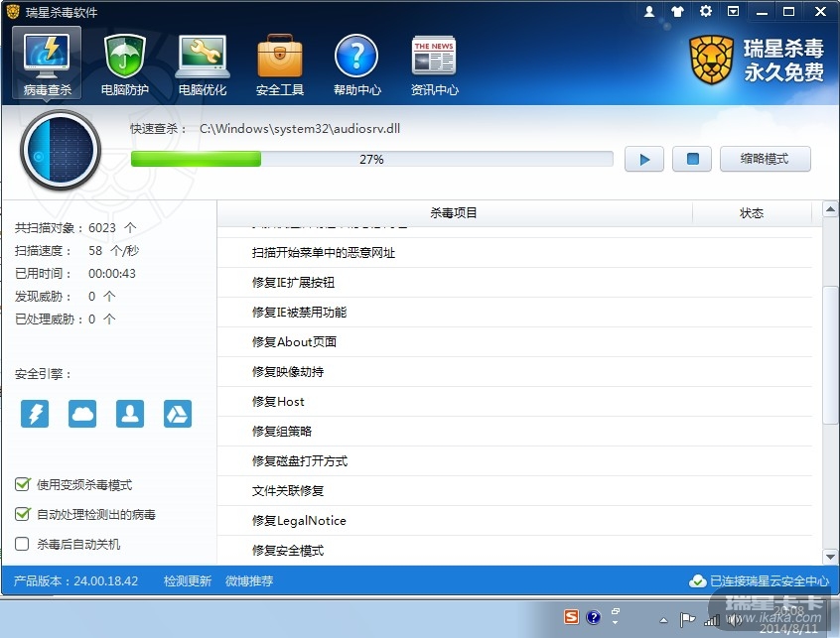
Task: Open the 病毒查杀 virus scan tab
Action: (x=47, y=64)
